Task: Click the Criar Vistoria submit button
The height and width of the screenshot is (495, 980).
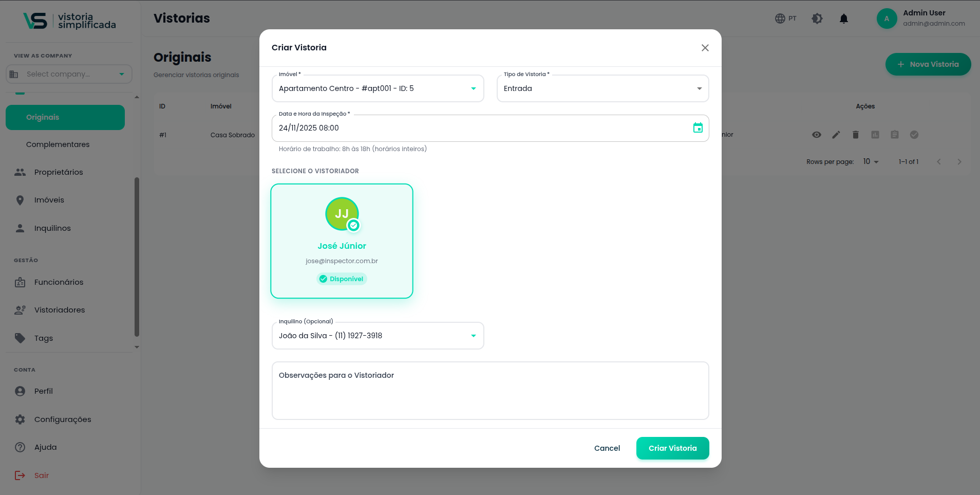Action: point(672,448)
